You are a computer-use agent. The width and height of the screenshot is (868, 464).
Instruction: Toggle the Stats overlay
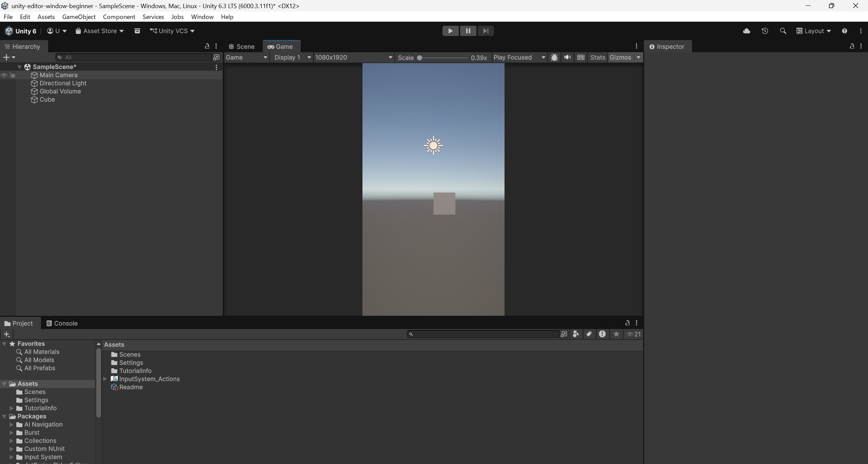(x=597, y=57)
